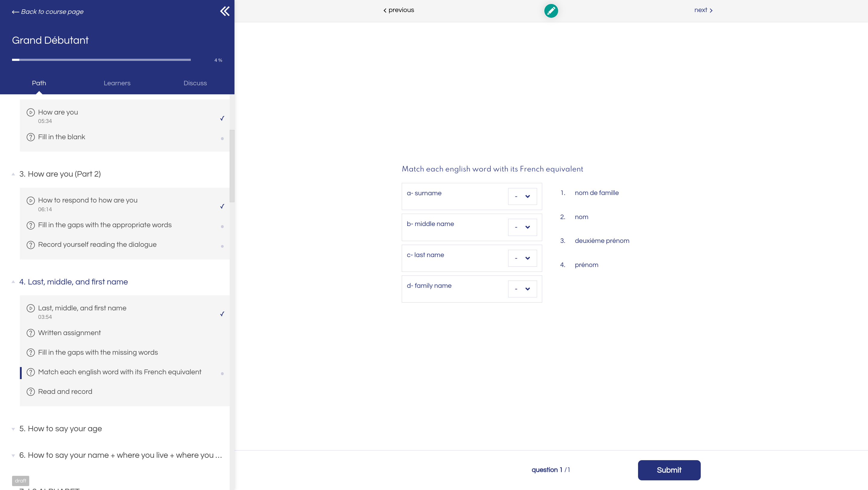Go to the next activity

tap(703, 10)
